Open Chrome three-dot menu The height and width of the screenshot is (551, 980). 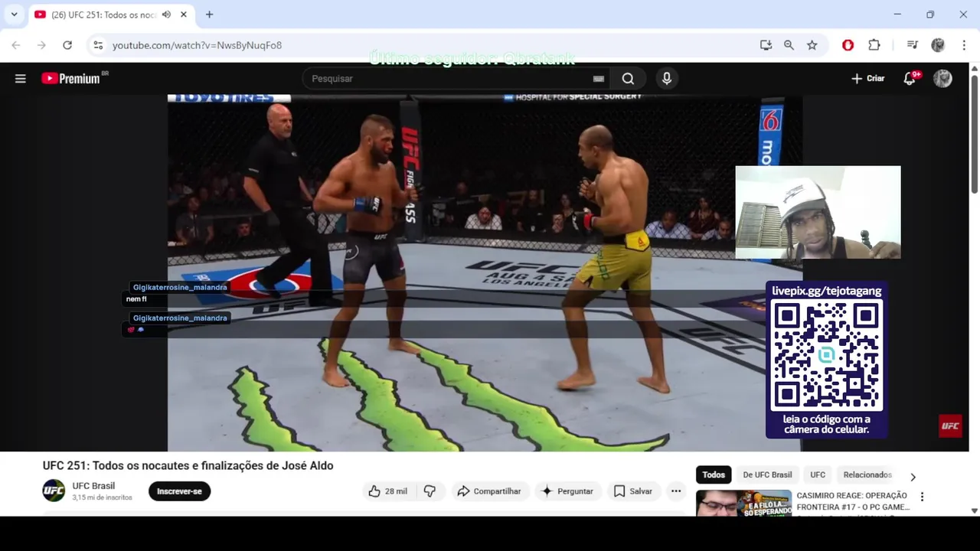[964, 45]
